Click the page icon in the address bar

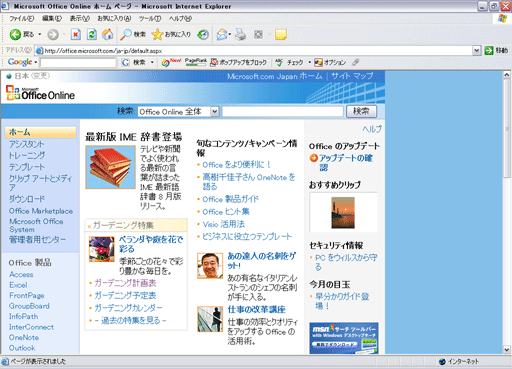[39, 51]
